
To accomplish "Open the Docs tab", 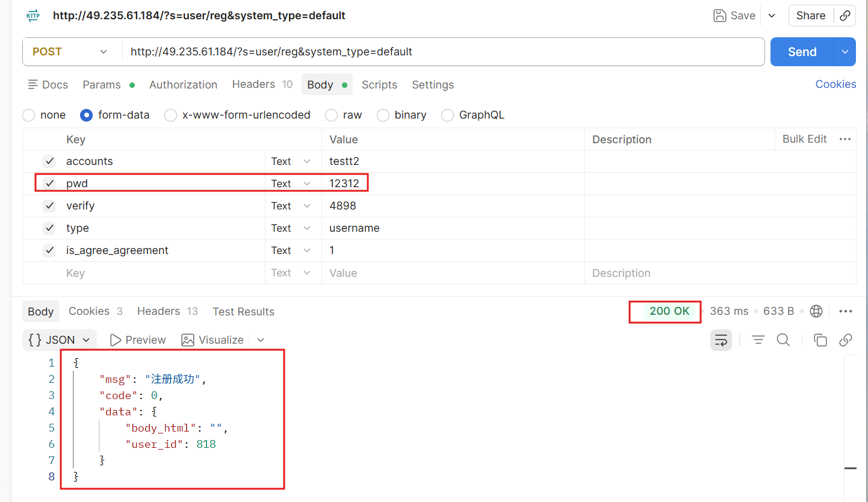I will click(48, 85).
